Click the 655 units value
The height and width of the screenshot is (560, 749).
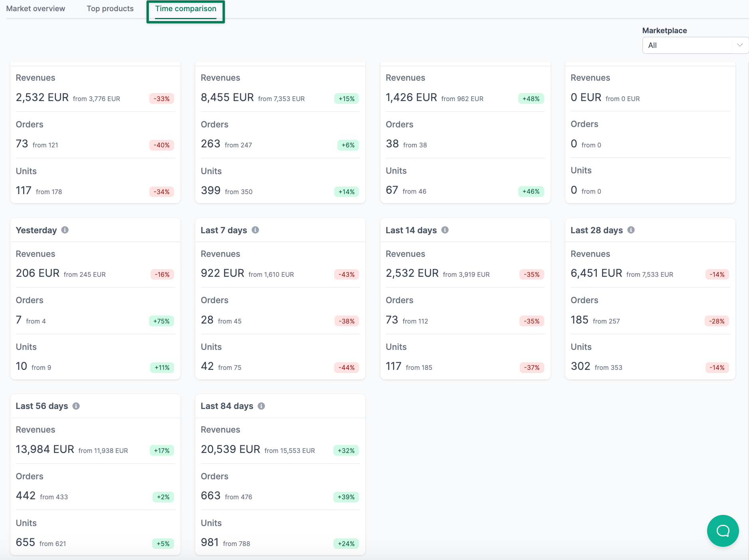(x=25, y=542)
